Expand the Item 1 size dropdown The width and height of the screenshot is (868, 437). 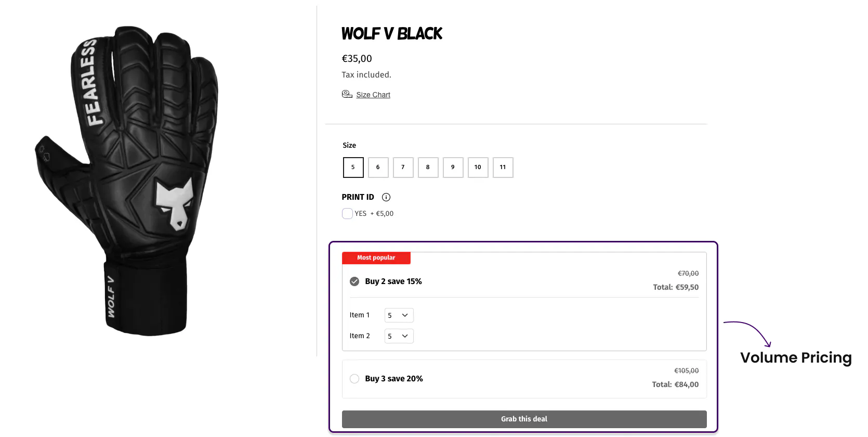399,315
